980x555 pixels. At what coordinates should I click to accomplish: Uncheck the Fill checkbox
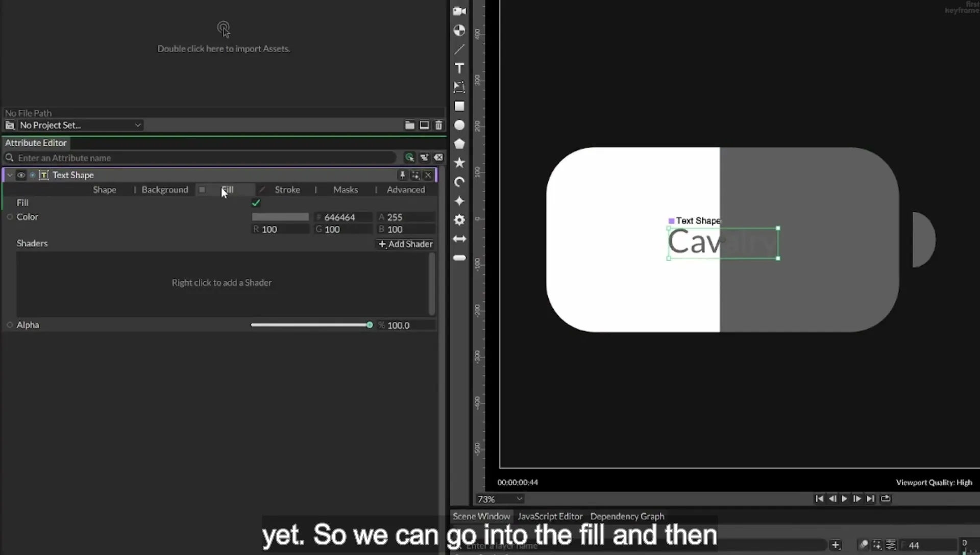coord(256,203)
